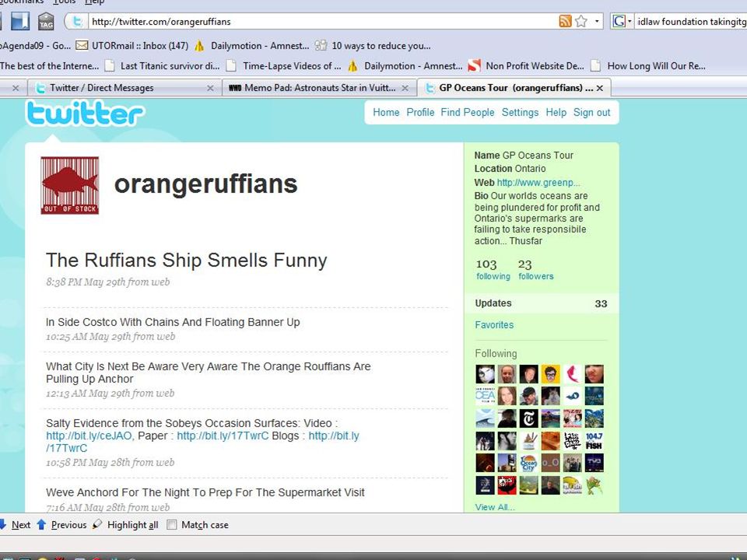
Task: View the 103 following list
Action: [x=493, y=270]
